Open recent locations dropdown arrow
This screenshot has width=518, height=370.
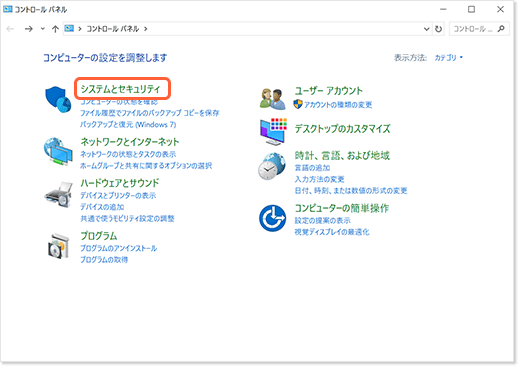43,29
